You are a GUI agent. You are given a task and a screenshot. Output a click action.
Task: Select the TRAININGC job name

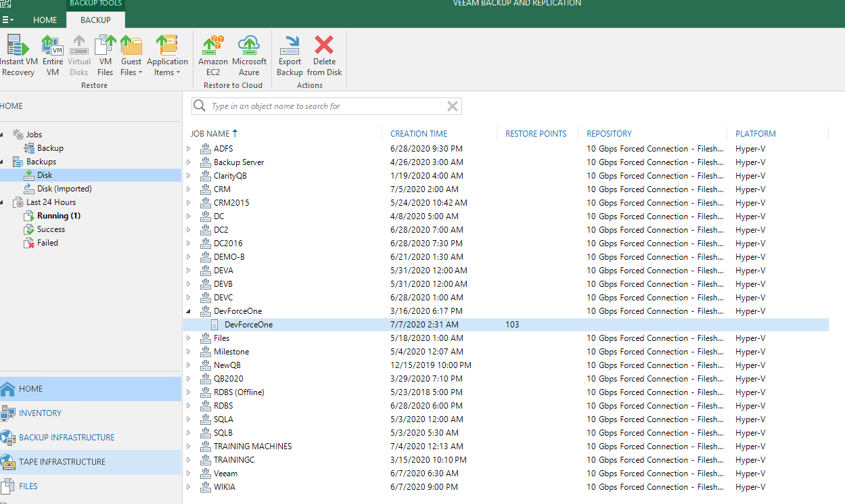click(x=234, y=459)
